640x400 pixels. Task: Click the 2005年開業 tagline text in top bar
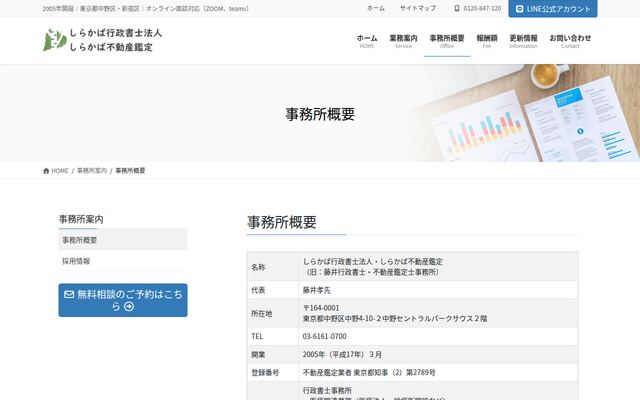pyautogui.click(x=145, y=8)
